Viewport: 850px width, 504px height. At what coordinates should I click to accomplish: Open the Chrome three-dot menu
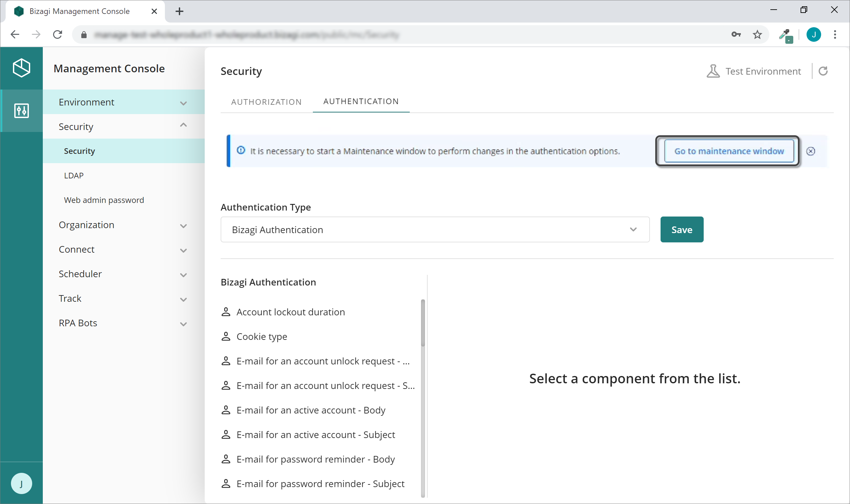[835, 34]
